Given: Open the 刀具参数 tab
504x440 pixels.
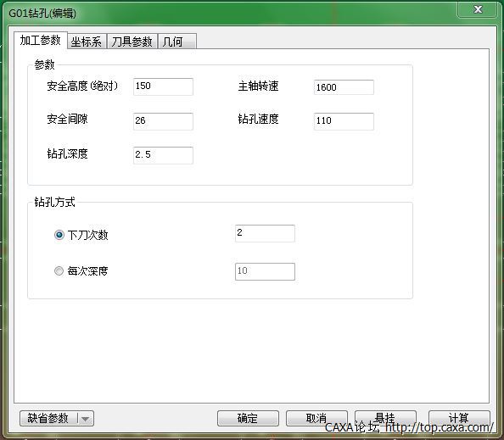Looking at the screenshot, I should pos(132,42).
